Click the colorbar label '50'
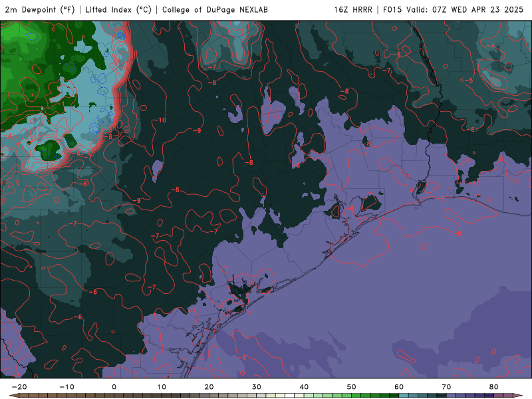 [x=352, y=387]
